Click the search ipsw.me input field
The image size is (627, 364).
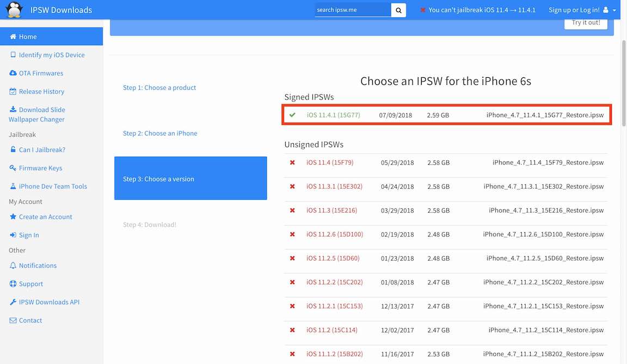[x=353, y=10]
